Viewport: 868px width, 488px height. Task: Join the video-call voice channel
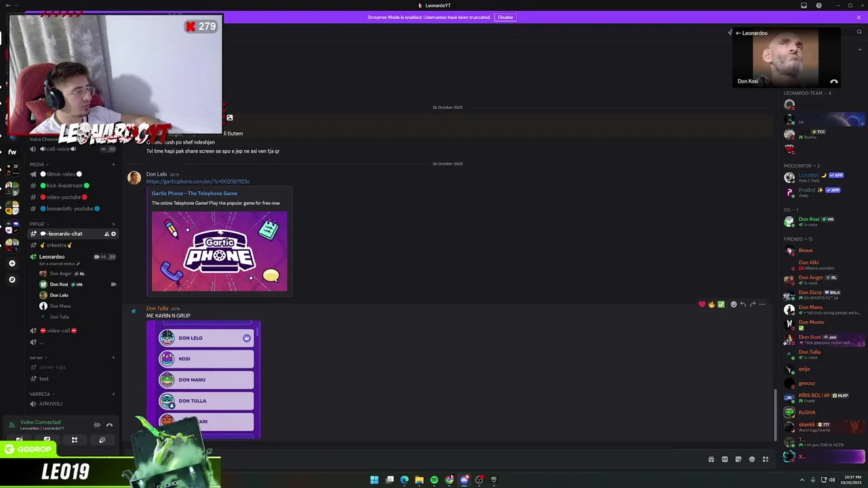click(x=73, y=331)
